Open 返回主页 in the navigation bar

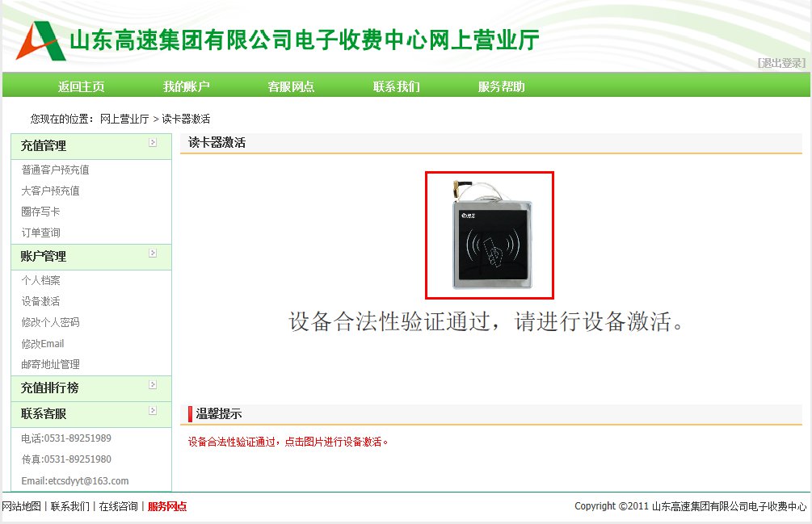coord(82,86)
